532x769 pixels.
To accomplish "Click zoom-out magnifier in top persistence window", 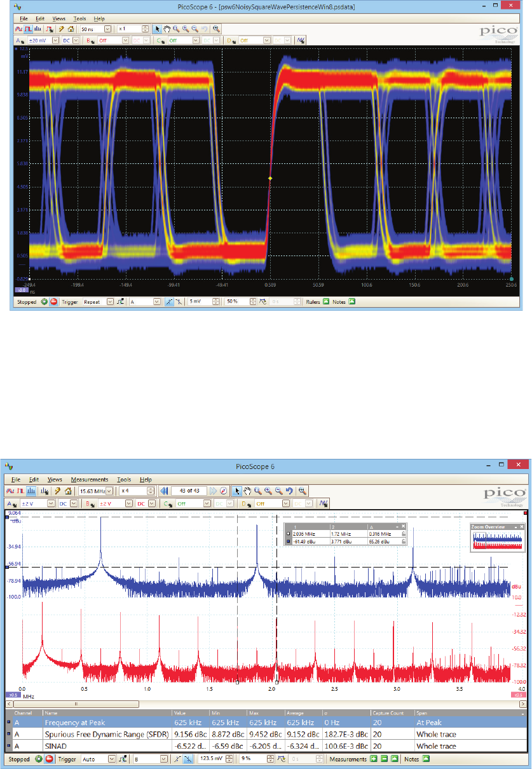I will [194, 29].
